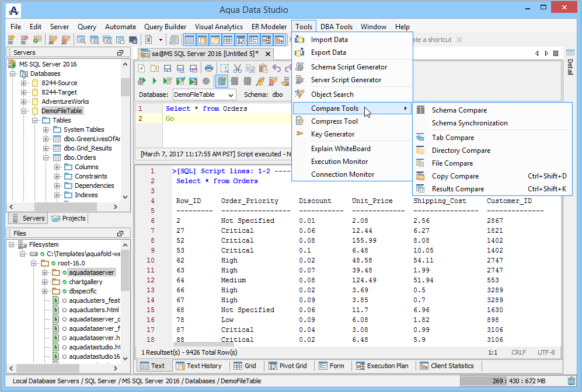Open the Database dropdown showing DemoFileTable
This screenshot has width=582, height=392.
click(204, 94)
